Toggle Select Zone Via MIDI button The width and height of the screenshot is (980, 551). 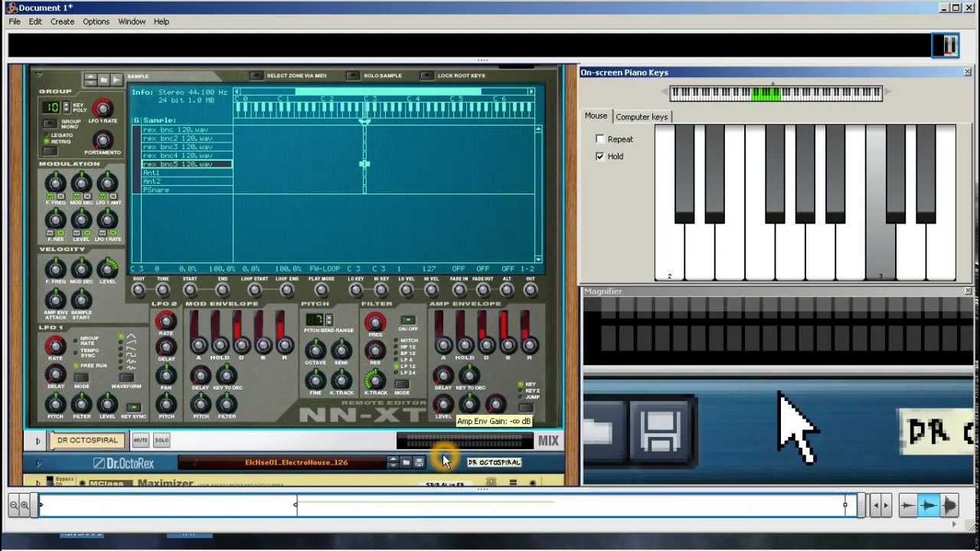tap(256, 76)
